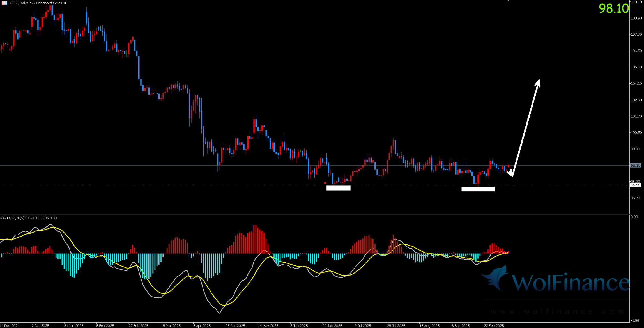Select the left white support rectangle

[x=338, y=188]
